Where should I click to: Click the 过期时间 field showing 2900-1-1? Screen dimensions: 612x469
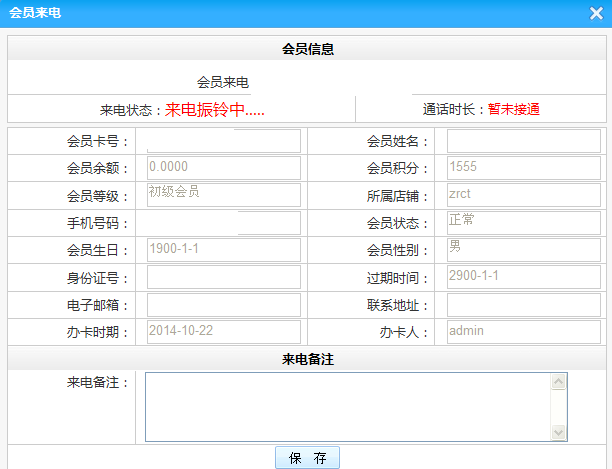(523, 277)
